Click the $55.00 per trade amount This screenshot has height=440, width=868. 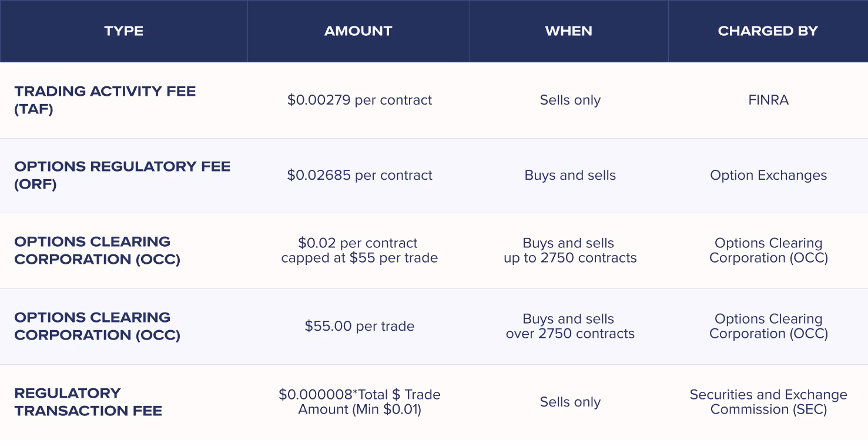[359, 326]
